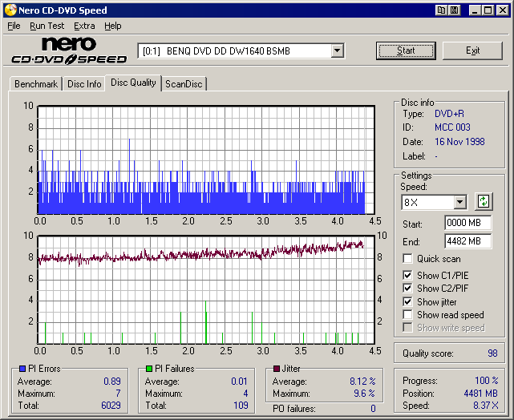Click the blue PI Errors legend square
The image size is (514, 420).
point(22,369)
